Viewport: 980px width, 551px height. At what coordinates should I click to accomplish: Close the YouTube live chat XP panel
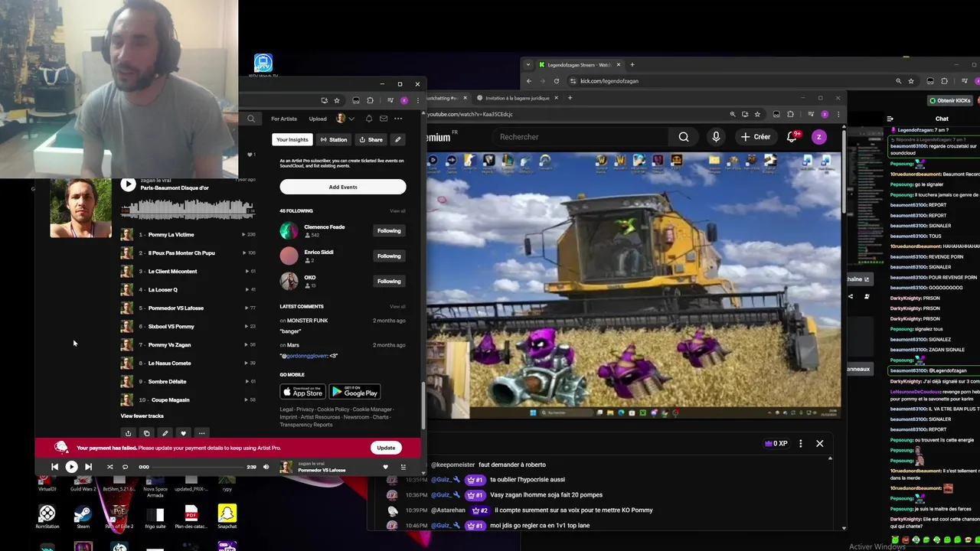[819, 444]
